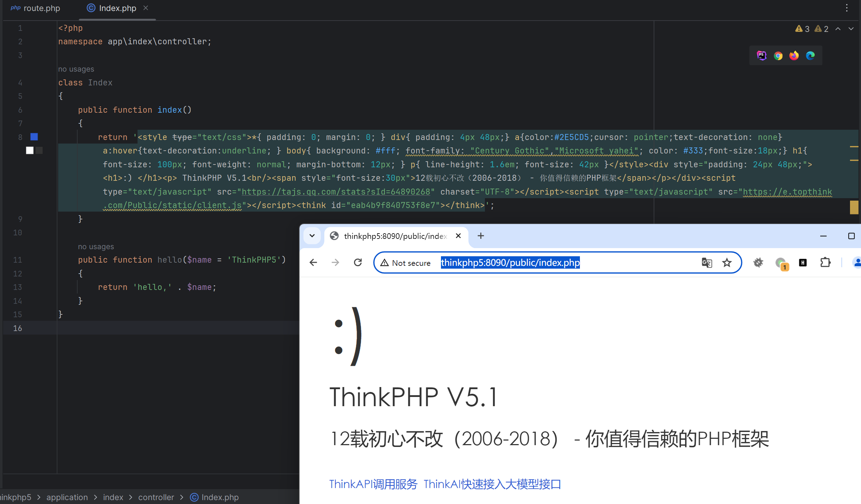Click the first warnings count indicator showing 3
The height and width of the screenshot is (504, 861).
[x=803, y=29]
